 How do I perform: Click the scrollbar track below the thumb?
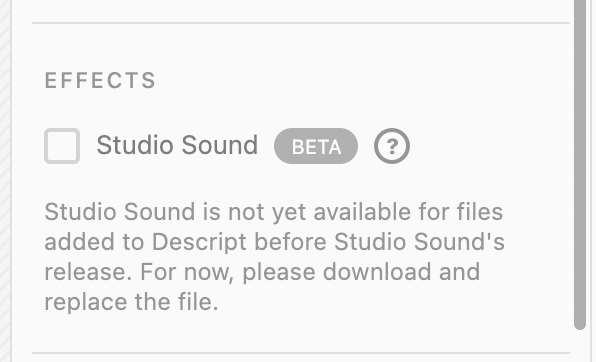click(x=580, y=346)
